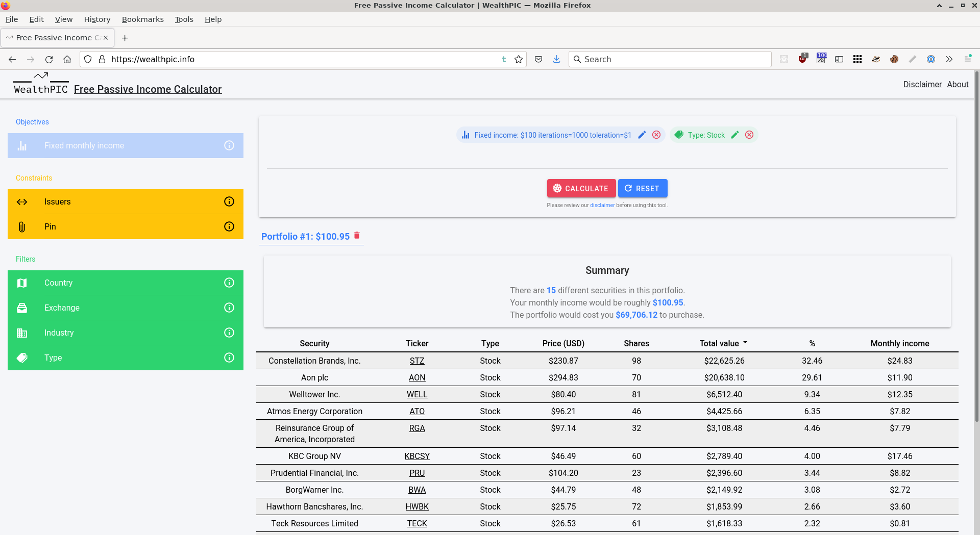Open the About page link
Viewport: 980px width, 535px height.
click(x=958, y=84)
